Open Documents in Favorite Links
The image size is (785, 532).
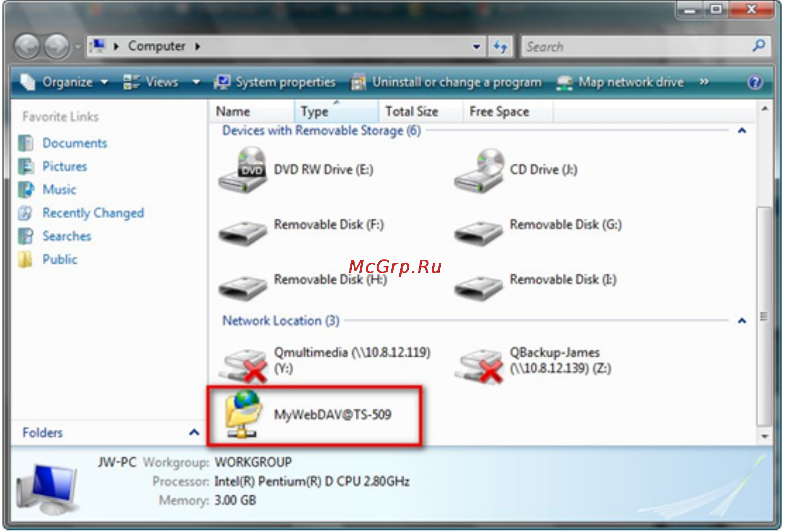[x=75, y=143]
